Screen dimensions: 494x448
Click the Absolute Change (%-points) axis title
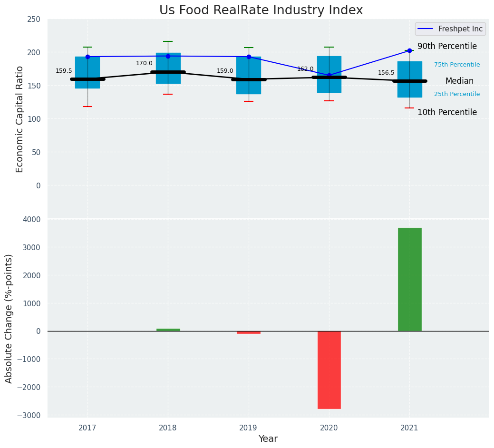point(9,318)
